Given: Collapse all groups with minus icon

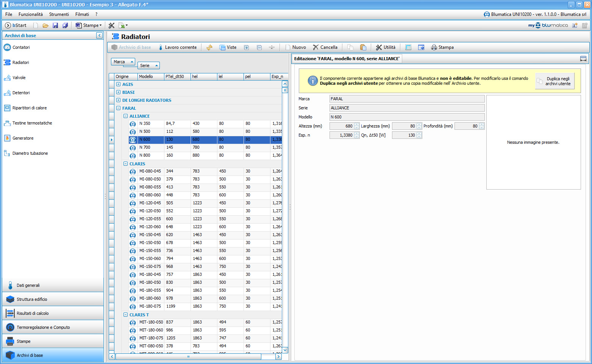Looking at the screenshot, I should click(x=259, y=47).
